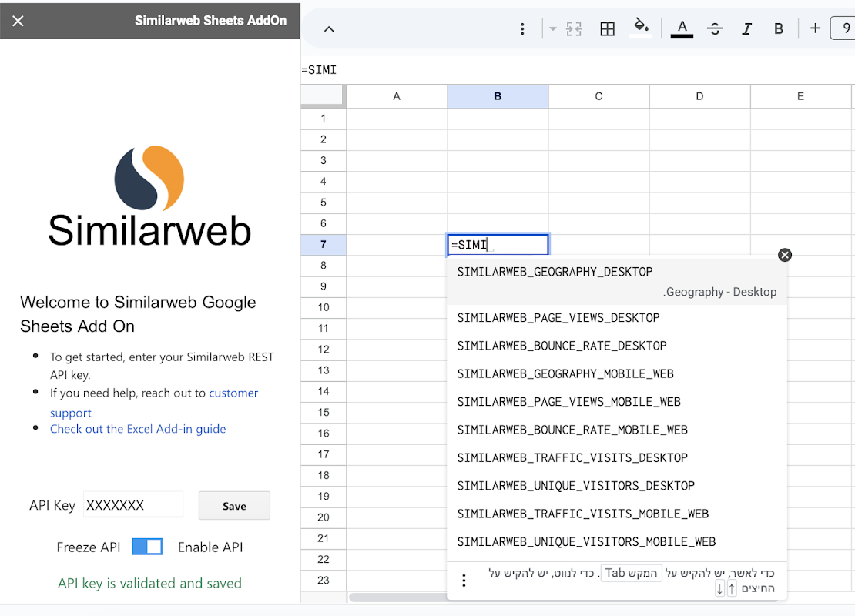Choose SIMILARWEB_GEOGRAPHY_MOBILE_WEB suggestion
The image size is (855, 616).
[x=617, y=374]
